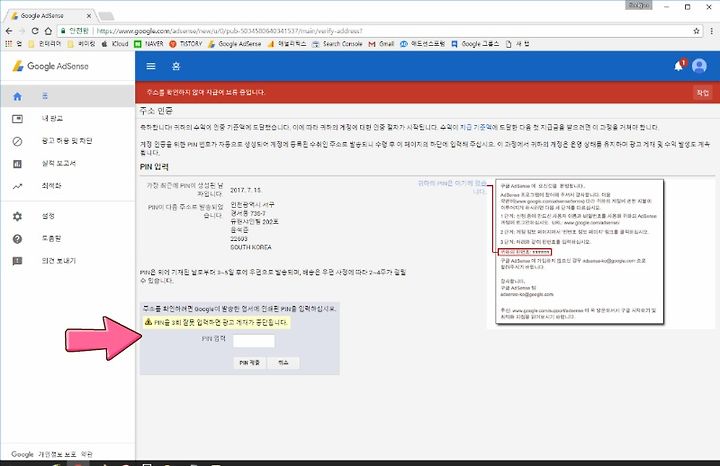Click the browser forward arrow
Screen dimensions: 720x466
[x=22, y=31]
